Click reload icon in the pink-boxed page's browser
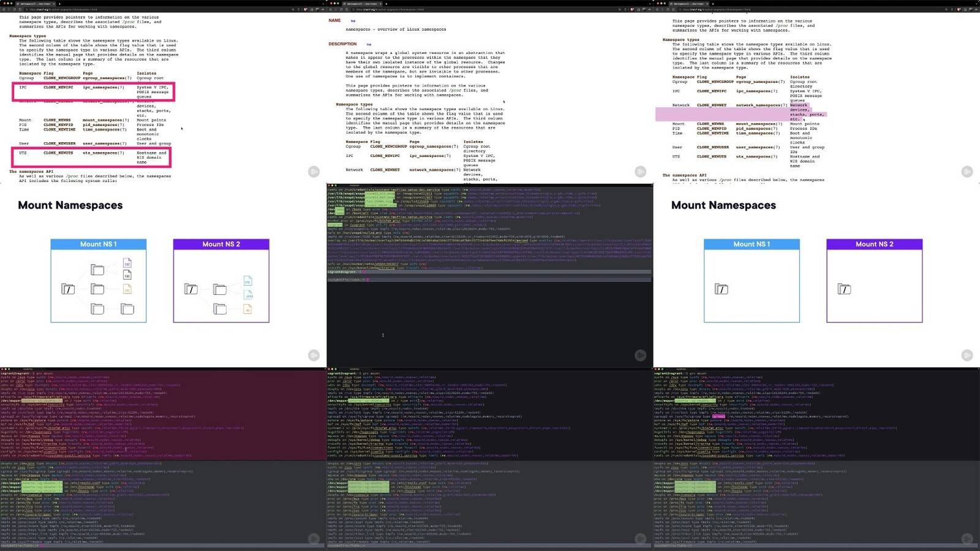The image size is (980, 551). (x=15, y=9)
